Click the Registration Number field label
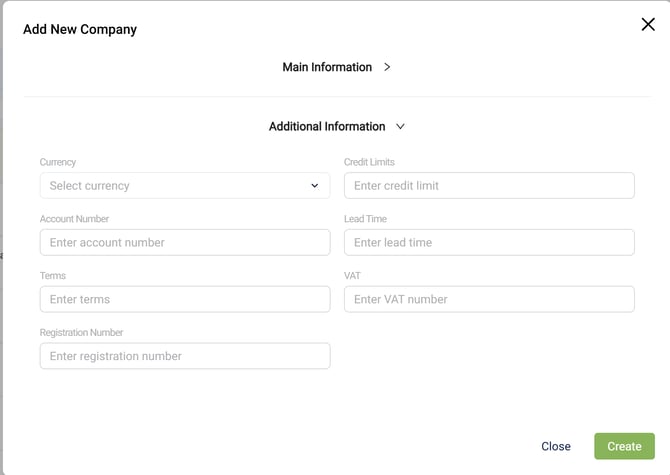 [x=81, y=333]
